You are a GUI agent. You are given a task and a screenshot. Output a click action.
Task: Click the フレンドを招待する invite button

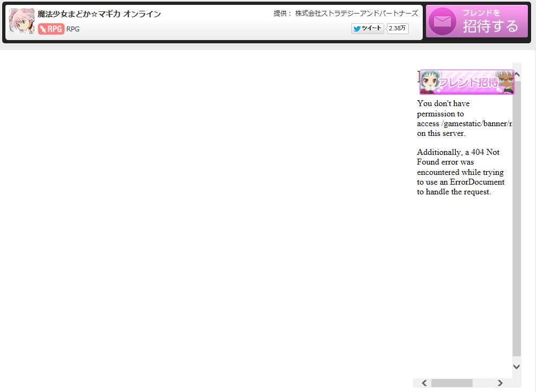click(x=476, y=21)
